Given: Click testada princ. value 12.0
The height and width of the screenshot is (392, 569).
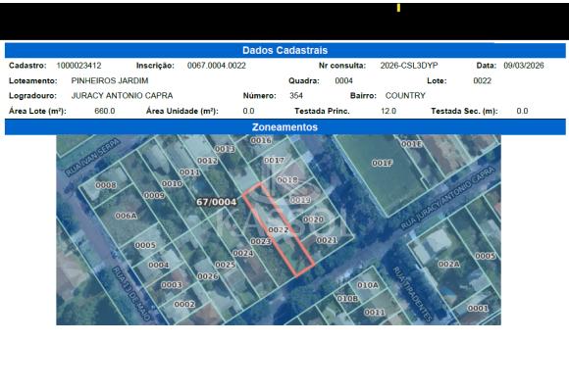Looking at the screenshot, I should point(388,111).
